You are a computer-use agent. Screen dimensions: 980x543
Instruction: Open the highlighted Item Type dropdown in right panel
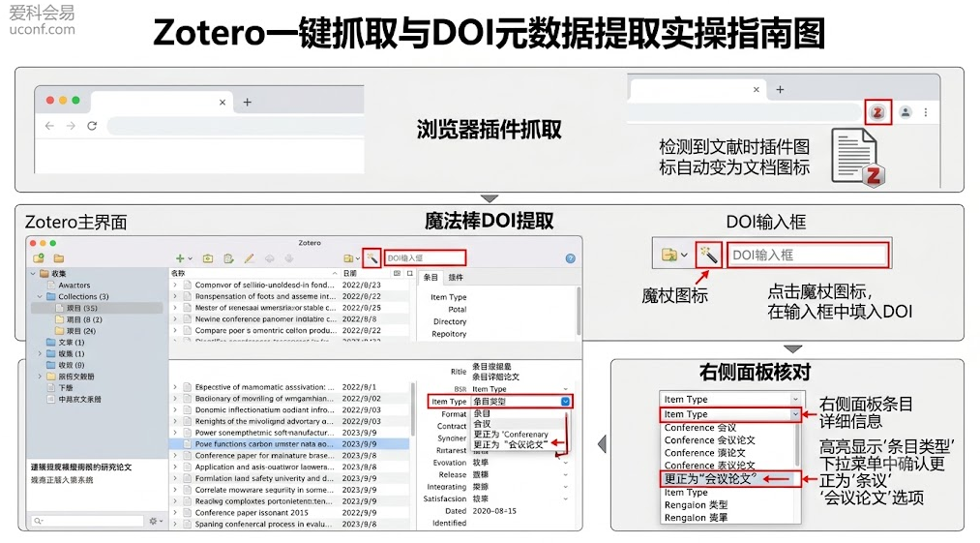click(x=795, y=414)
